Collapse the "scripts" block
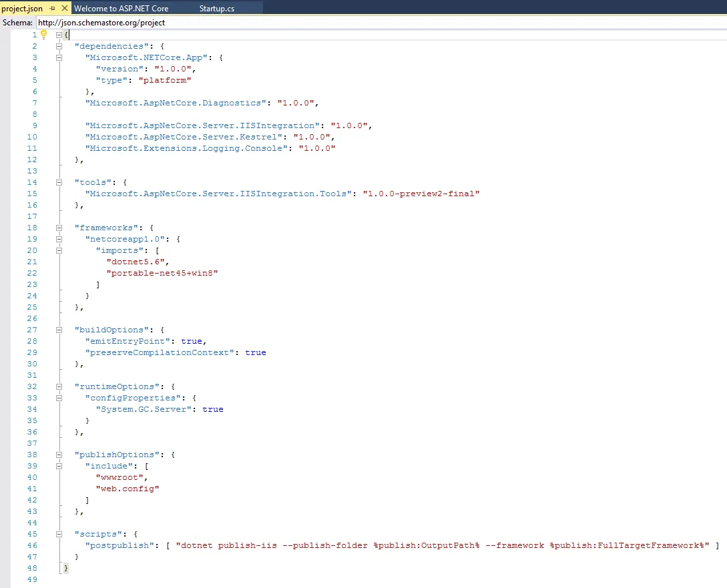Image resolution: width=727 pixels, height=588 pixels. point(59,534)
